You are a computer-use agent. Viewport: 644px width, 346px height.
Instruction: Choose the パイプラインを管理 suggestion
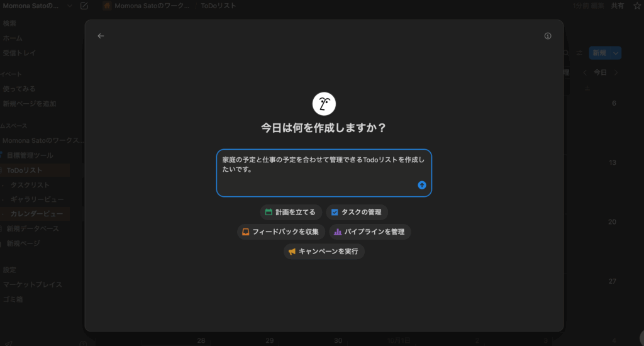coord(370,232)
